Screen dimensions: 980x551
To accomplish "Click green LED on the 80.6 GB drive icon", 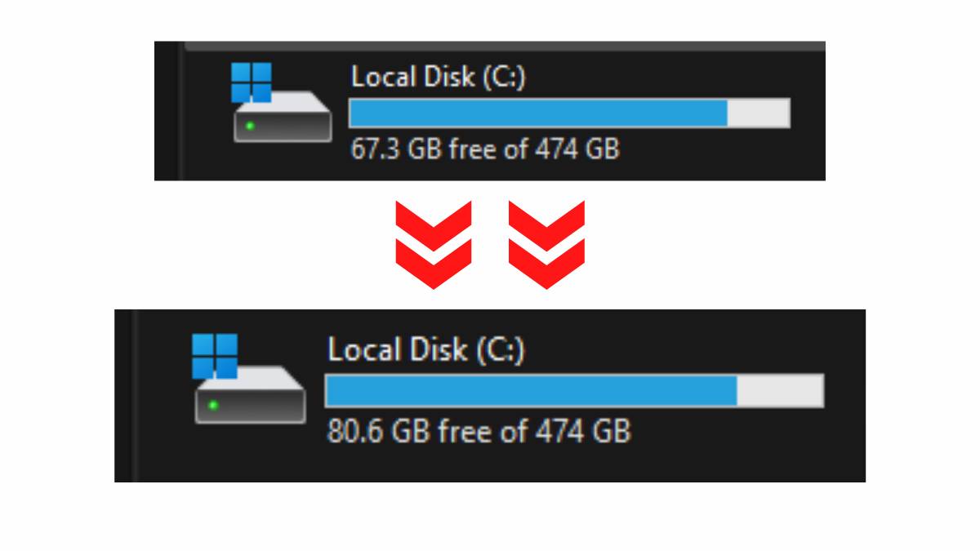I will 213,405.
